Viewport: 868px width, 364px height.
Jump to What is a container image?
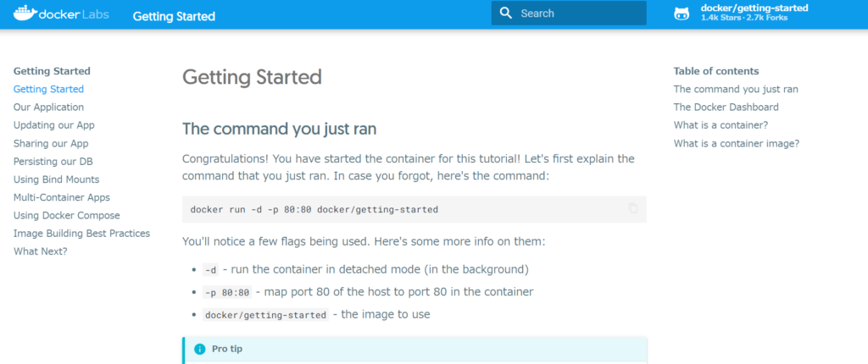click(x=737, y=143)
